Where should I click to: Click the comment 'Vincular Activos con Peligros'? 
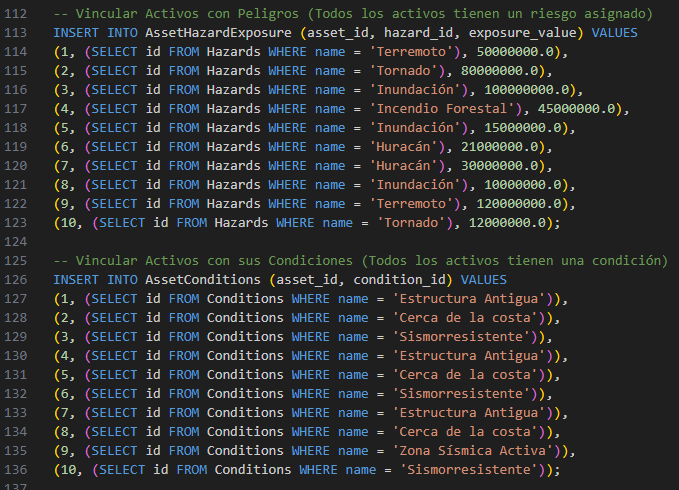click(187, 14)
